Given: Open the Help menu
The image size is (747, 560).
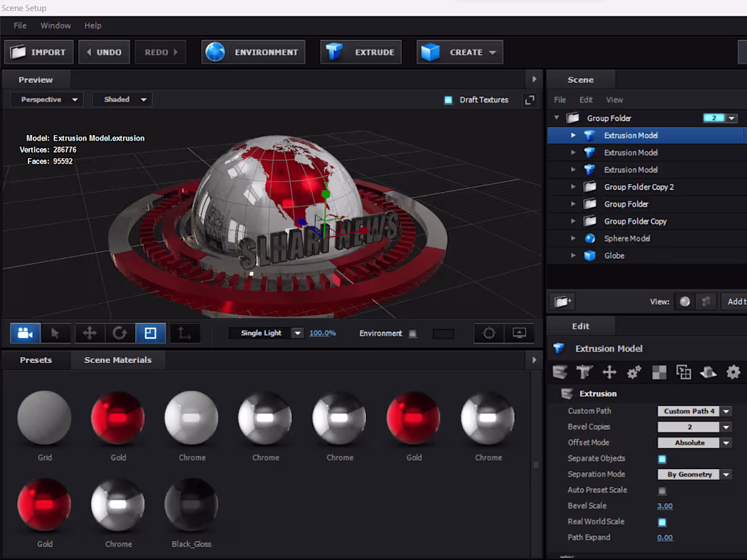Looking at the screenshot, I should click(x=93, y=26).
